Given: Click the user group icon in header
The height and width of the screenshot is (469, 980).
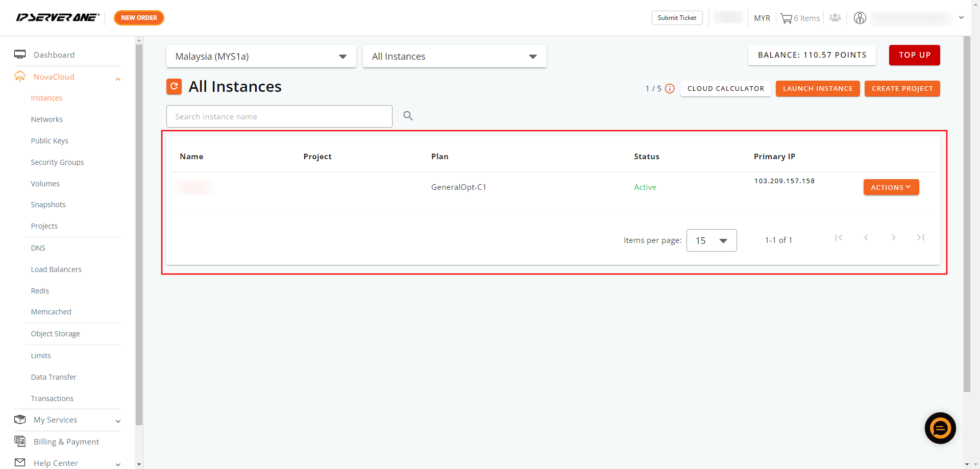Looking at the screenshot, I should (x=835, y=18).
